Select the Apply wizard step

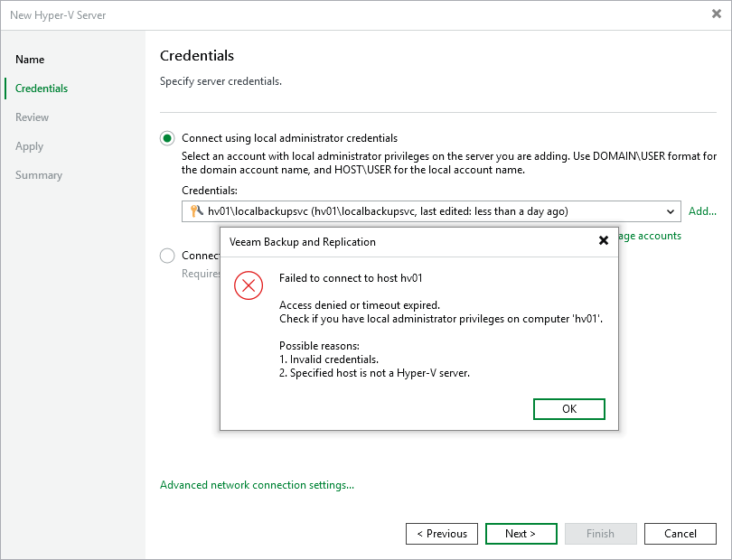30,145
